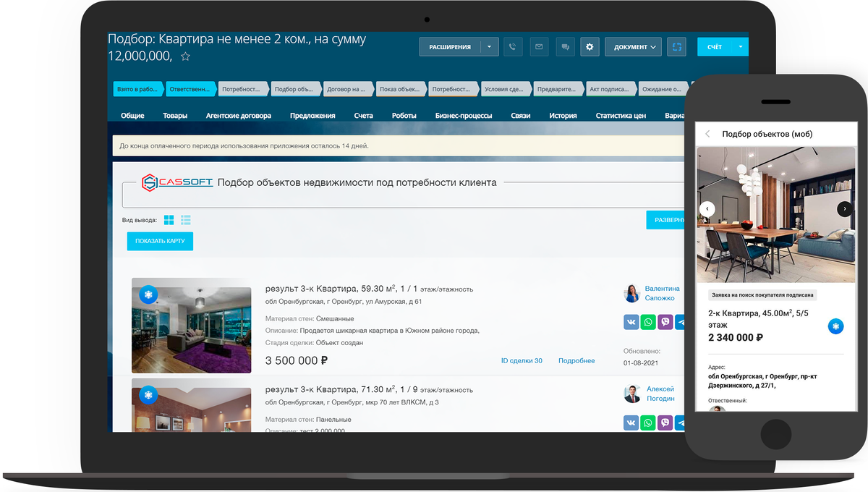The width and height of the screenshot is (868, 492).
Task: Select stage Акт подписа...
Action: click(x=612, y=89)
